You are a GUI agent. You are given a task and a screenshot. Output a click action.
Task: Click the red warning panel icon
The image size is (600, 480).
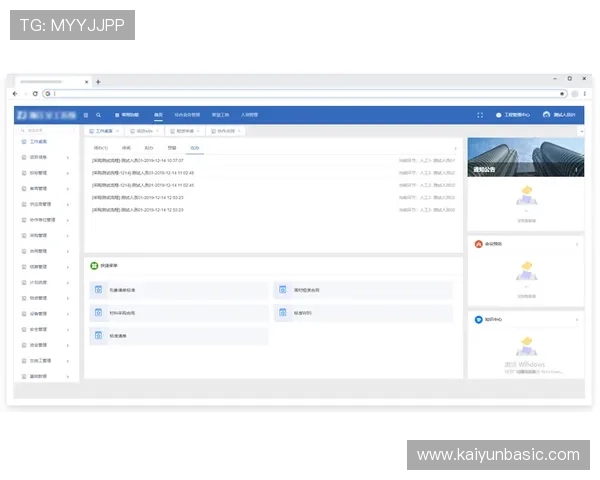478,244
